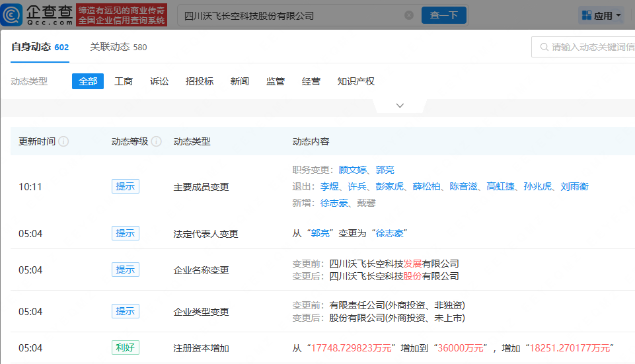The width and height of the screenshot is (635, 364).
Task: Click the 应用 grid icon
Action: (587, 15)
